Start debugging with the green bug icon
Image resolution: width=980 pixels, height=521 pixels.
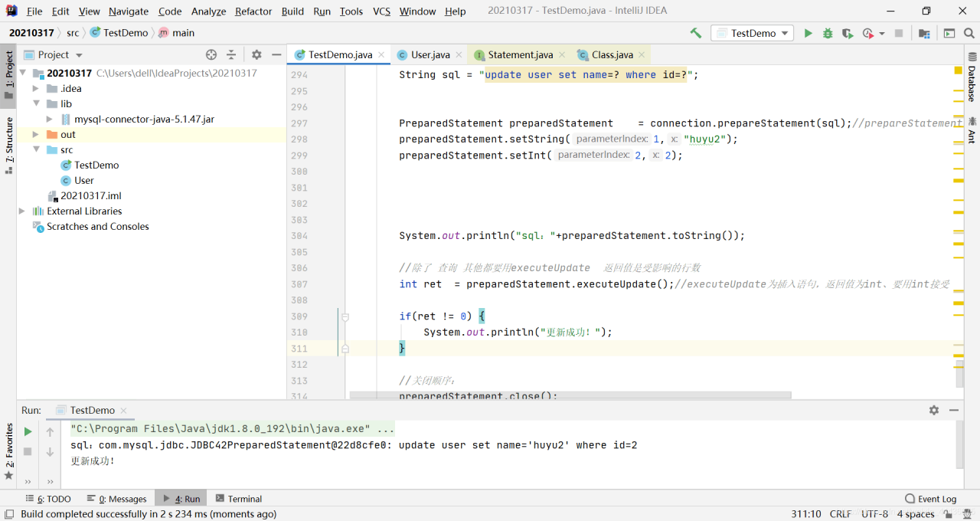(x=828, y=33)
